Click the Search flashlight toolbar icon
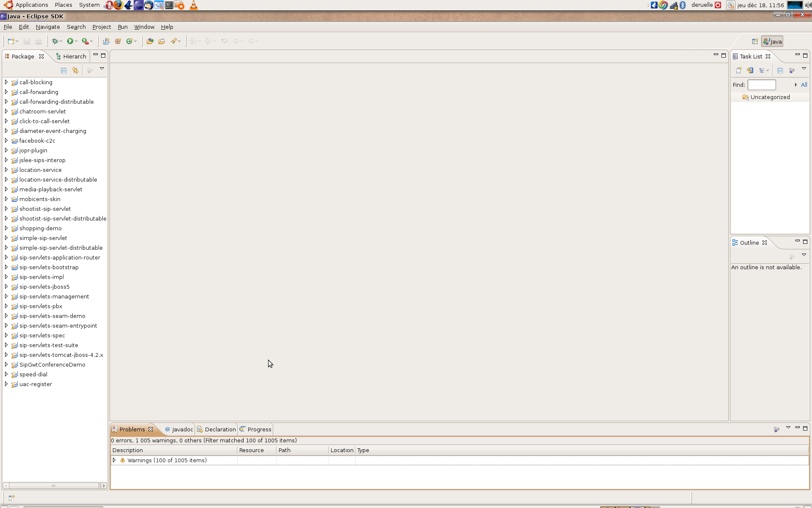This screenshot has height=508, width=812. 173,41
